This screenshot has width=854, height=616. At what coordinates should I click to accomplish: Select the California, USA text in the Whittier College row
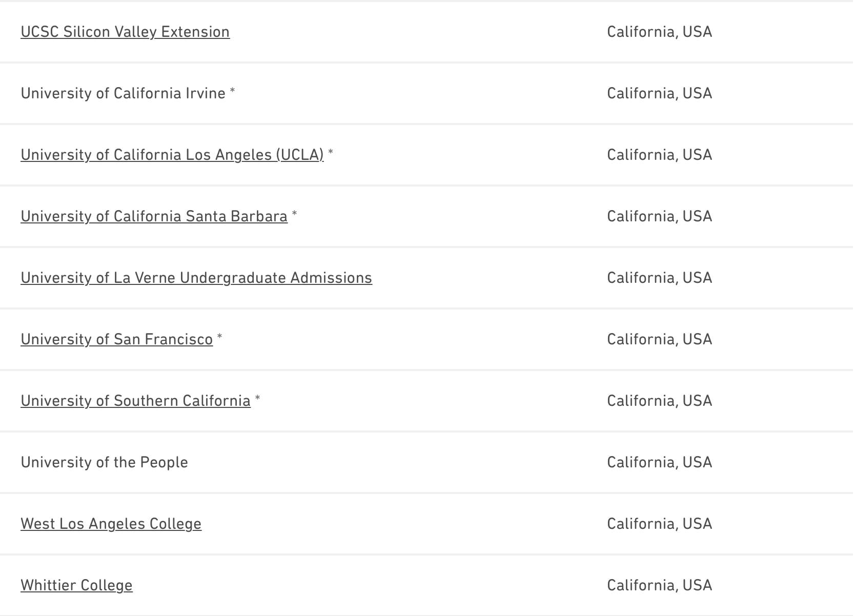coord(659,585)
